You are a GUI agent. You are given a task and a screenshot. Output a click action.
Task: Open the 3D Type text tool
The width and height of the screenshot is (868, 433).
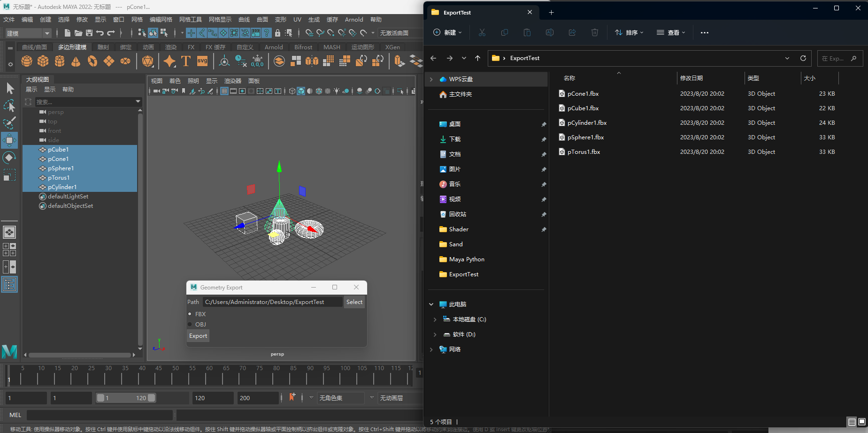(186, 61)
